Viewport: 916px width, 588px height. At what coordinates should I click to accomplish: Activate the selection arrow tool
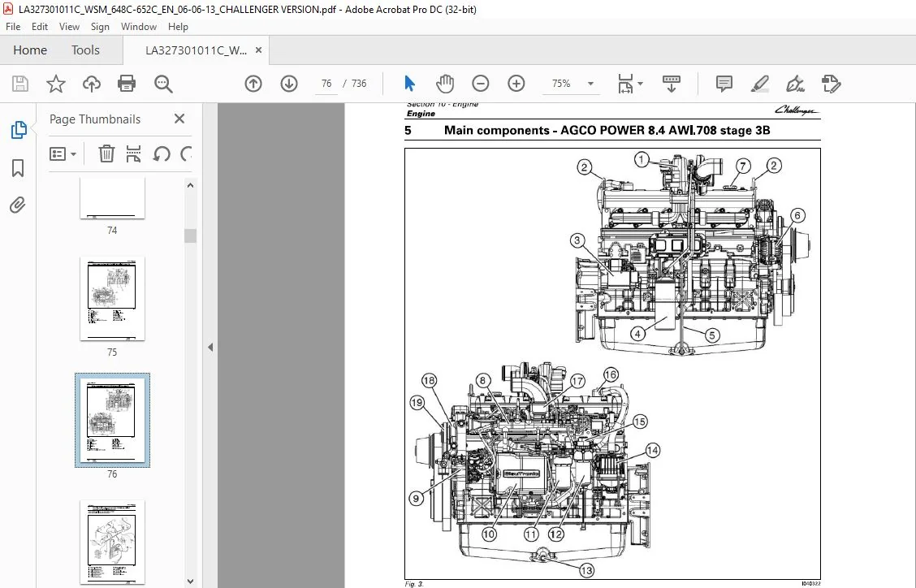point(409,84)
